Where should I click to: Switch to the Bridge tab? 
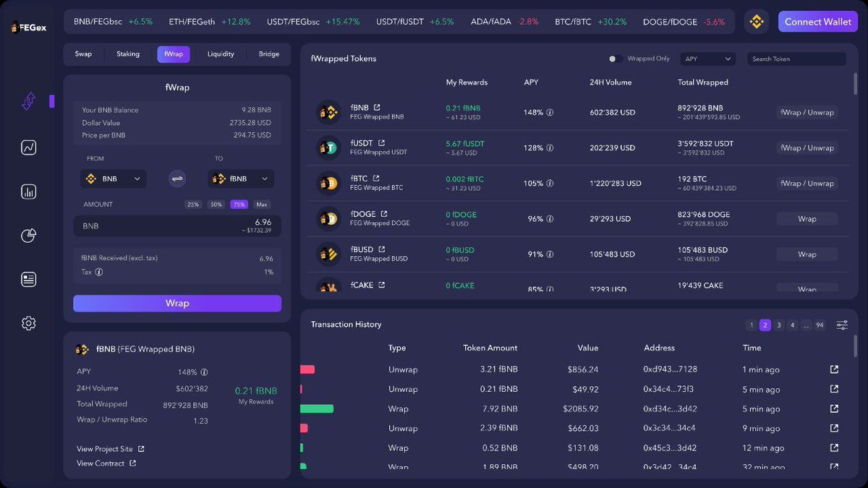click(269, 54)
